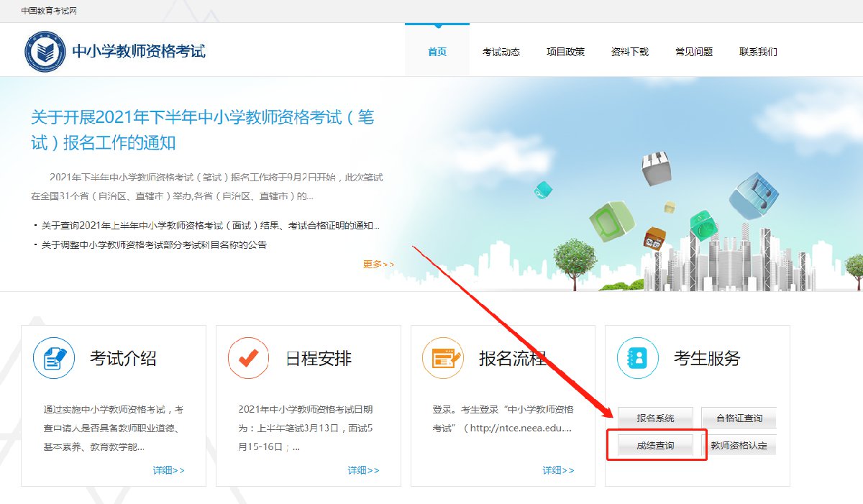863x504 pixels.
Task: Click the 报名流程 orange form icon
Action: pos(443,358)
